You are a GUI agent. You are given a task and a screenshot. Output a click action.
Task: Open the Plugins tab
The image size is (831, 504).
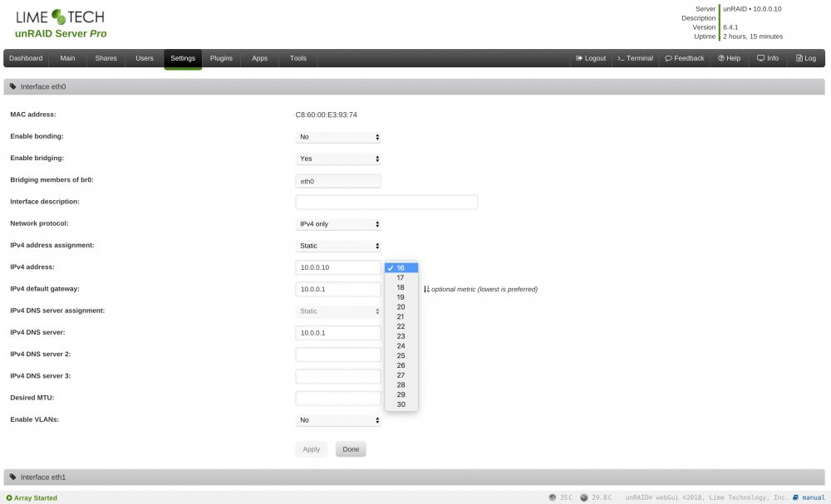click(221, 58)
